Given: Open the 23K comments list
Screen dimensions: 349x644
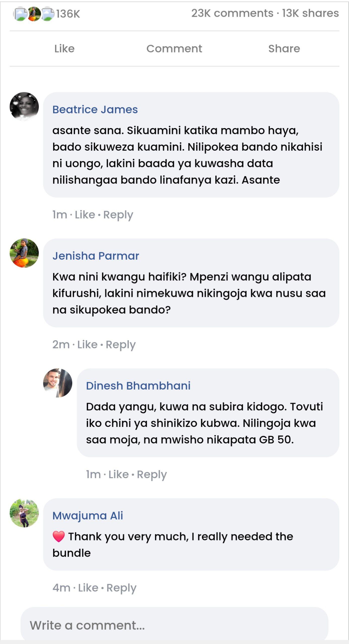Looking at the screenshot, I should (232, 13).
